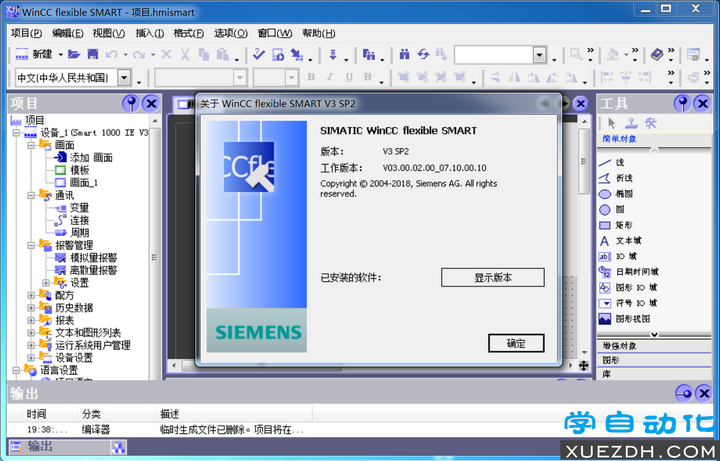Open the font size dropdown
This screenshot has width=720, height=461.
point(292,78)
